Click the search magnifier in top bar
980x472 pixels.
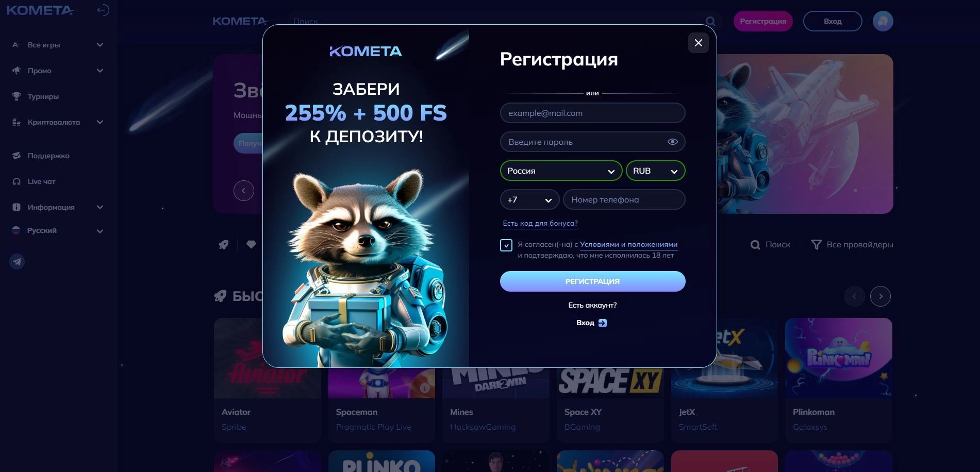(710, 22)
